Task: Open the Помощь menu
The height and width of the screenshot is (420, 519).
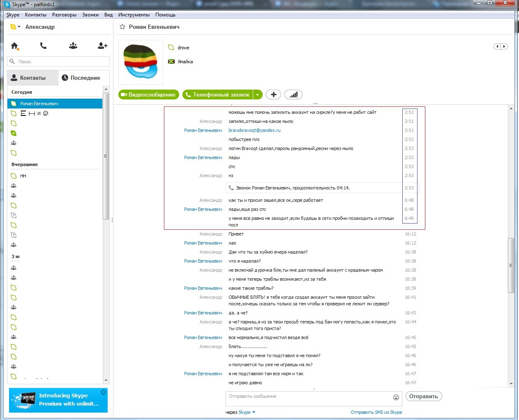Action: (x=165, y=15)
